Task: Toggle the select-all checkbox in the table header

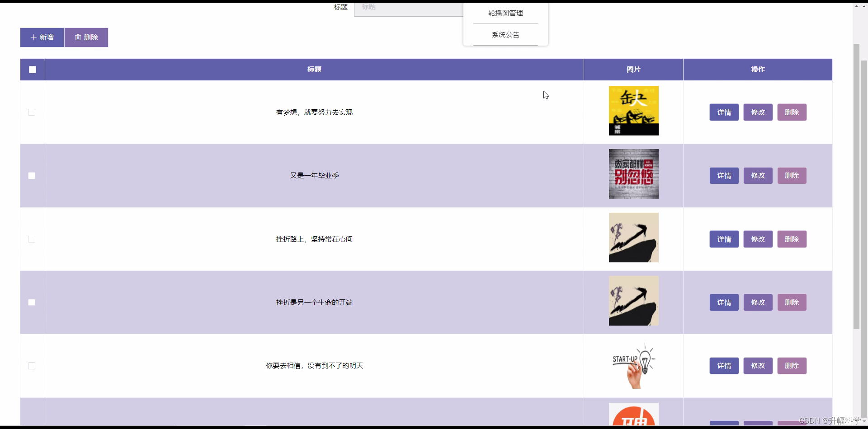Action: (x=32, y=70)
